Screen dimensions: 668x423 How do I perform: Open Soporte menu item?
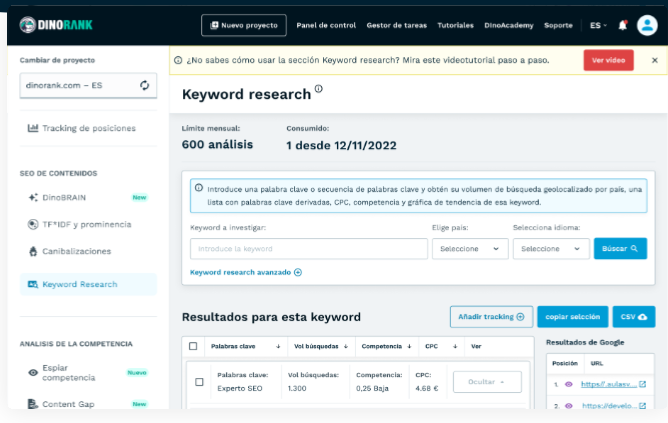(x=558, y=25)
